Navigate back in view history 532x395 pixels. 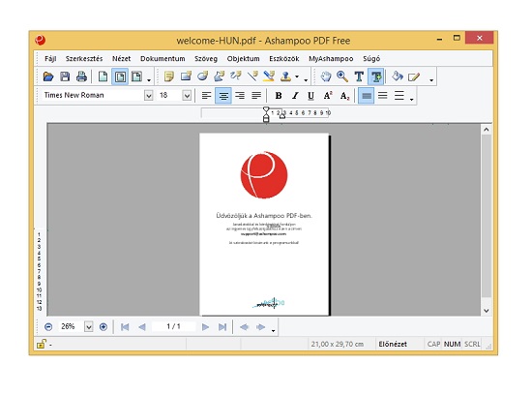[x=244, y=327]
